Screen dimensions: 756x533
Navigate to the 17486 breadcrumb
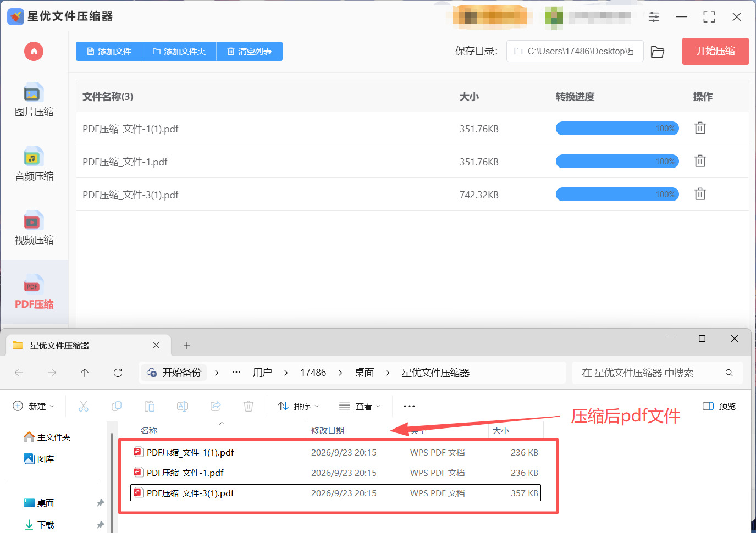tap(313, 373)
